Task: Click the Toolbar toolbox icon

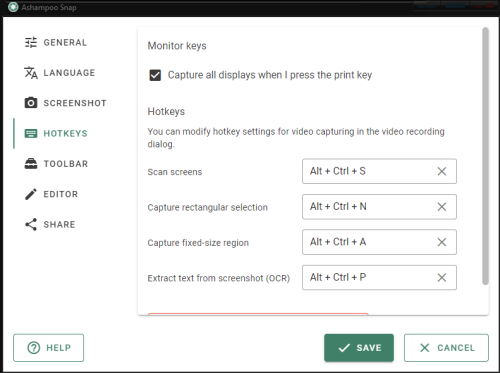Action: [31, 164]
